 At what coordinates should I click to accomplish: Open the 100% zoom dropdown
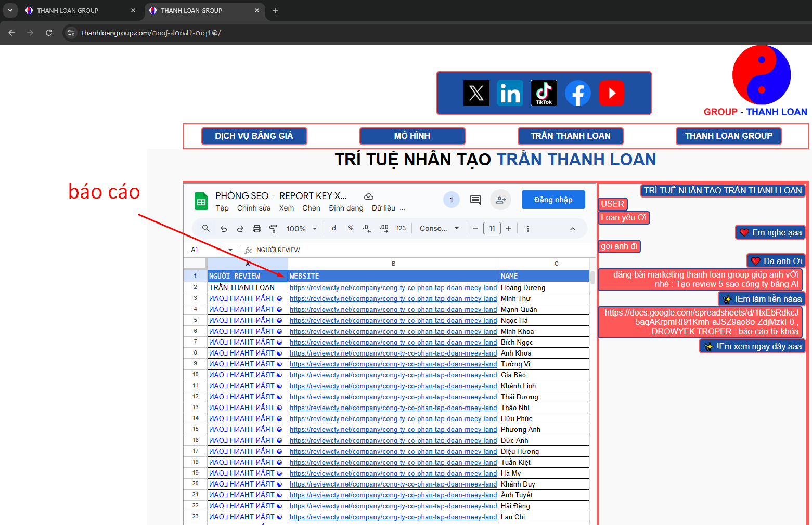(x=302, y=229)
